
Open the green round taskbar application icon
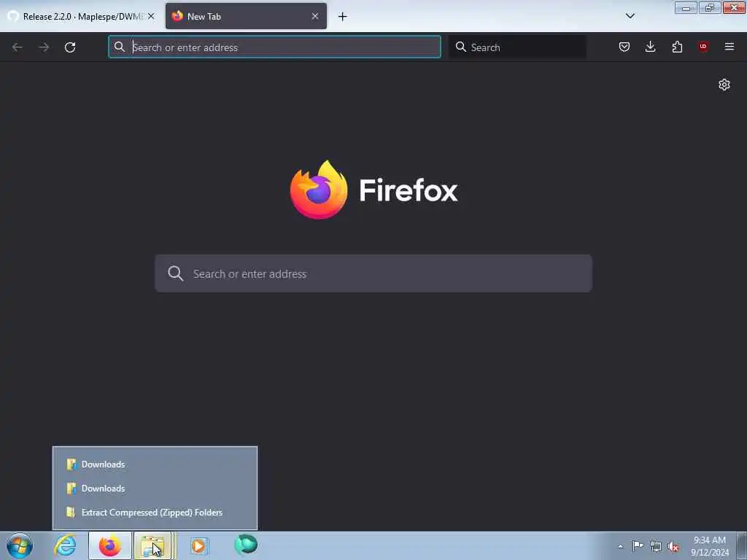tap(246, 545)
